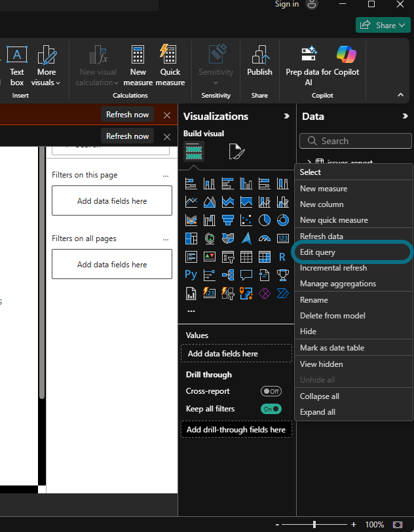414x532 pixels.
Task: Open Filters on all pages options ellipsis
Action: [166, 239]
